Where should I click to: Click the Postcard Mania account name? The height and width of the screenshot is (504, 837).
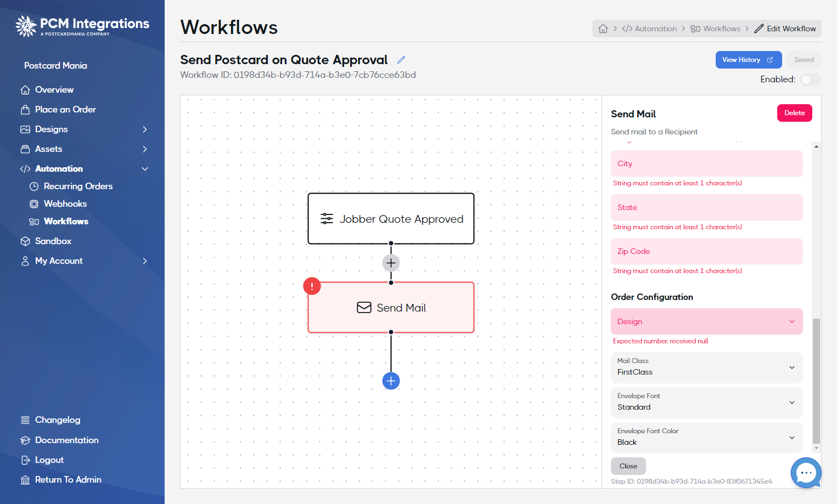[55, 66]
